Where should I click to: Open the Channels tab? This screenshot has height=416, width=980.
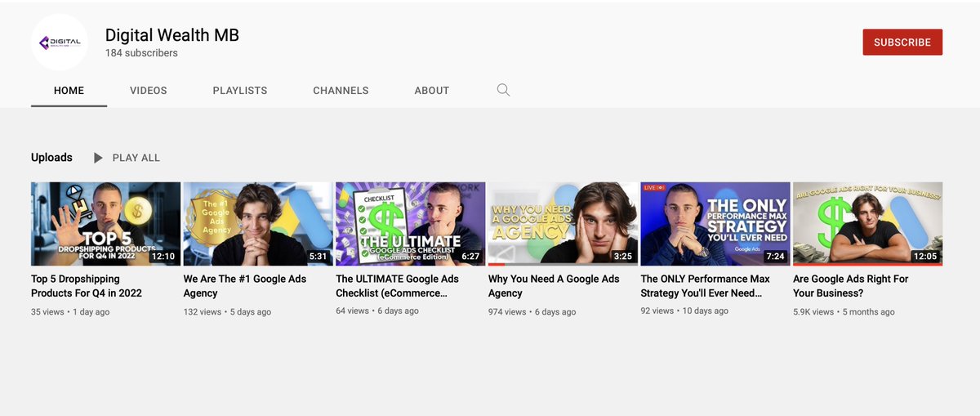click(x=341, y=91)
